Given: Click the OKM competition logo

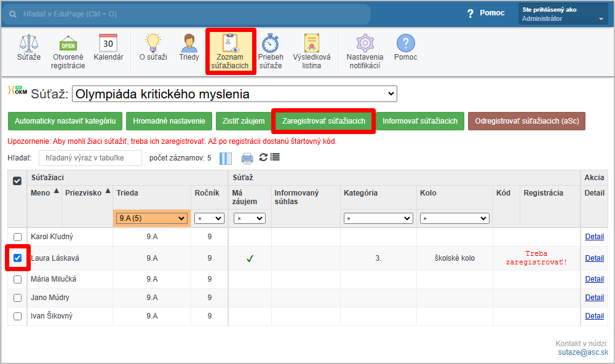Looking at the screenshot, I should (18, 90).
